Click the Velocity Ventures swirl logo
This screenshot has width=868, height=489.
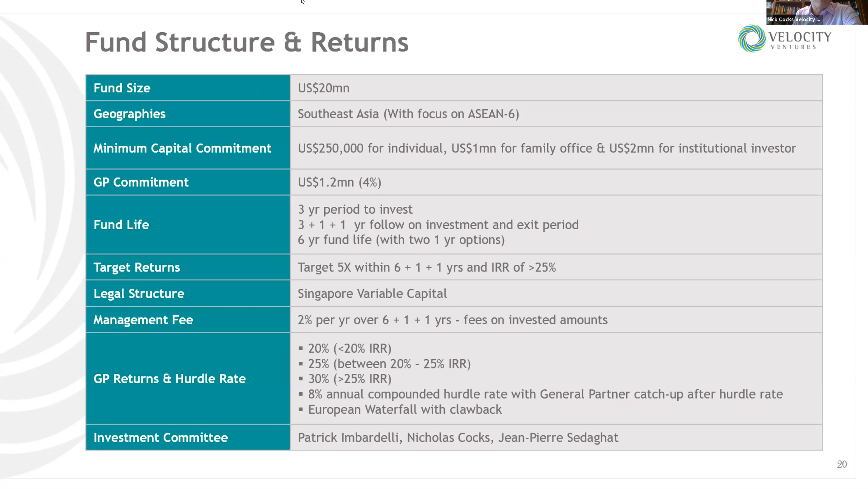click(x=751, y=39)
